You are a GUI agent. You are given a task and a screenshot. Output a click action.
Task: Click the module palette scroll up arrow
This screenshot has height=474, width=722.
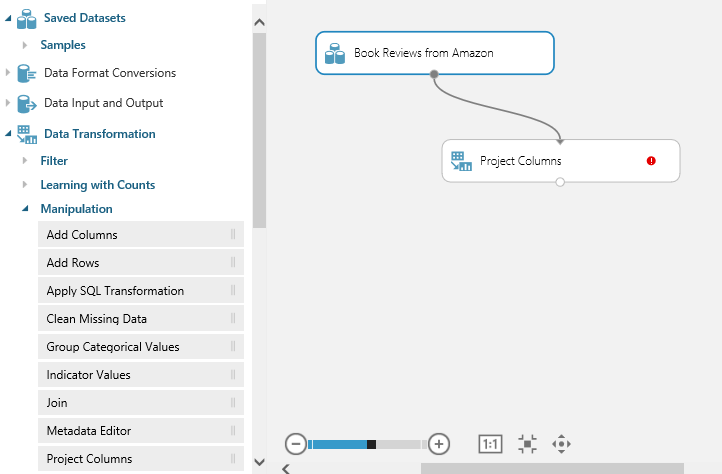[x=259, y=22]
